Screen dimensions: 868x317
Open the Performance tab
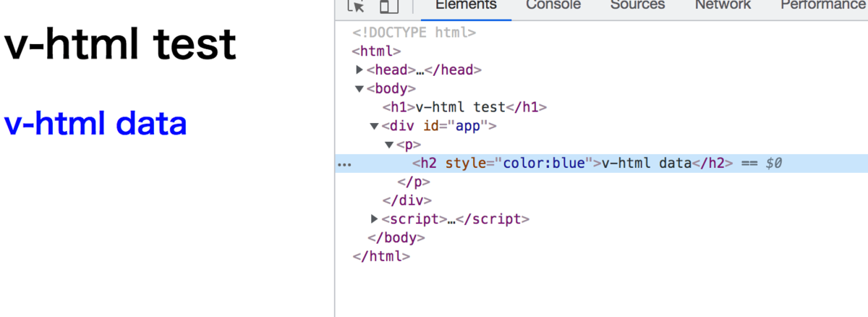(x=822, y=6)
